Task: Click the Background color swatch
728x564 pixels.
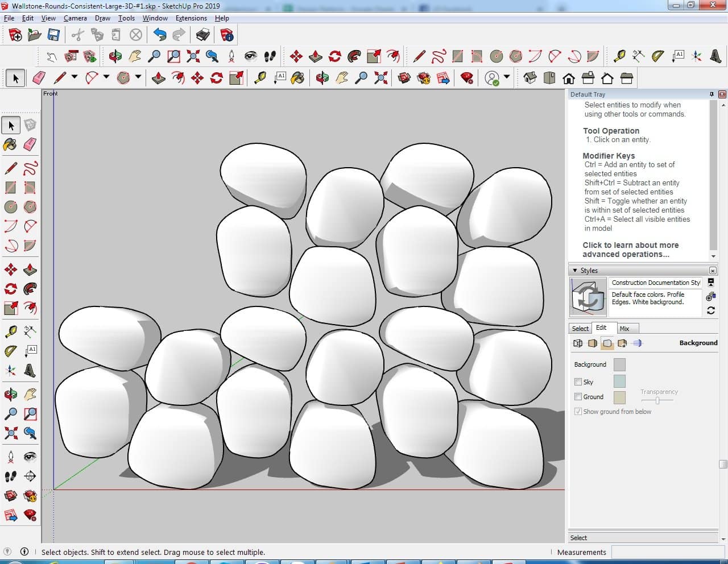Action: click(x=619, y=364)
